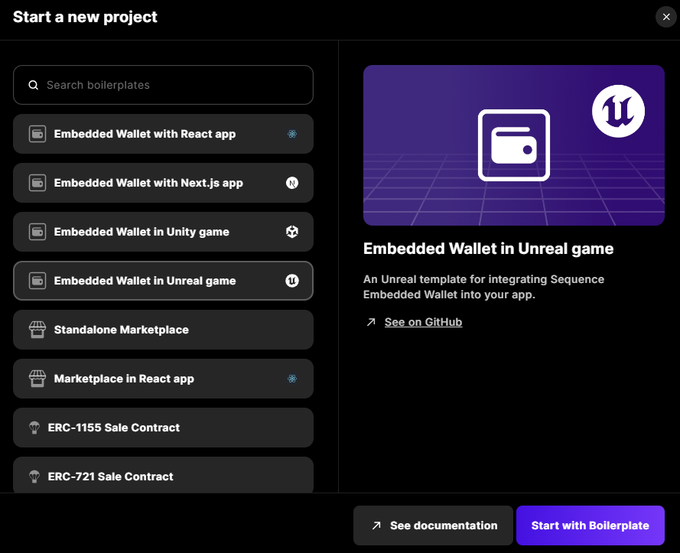This screenshot has height=553, width=680.
Task: Click React logo on Marketplace row
Action: point(292,379)
